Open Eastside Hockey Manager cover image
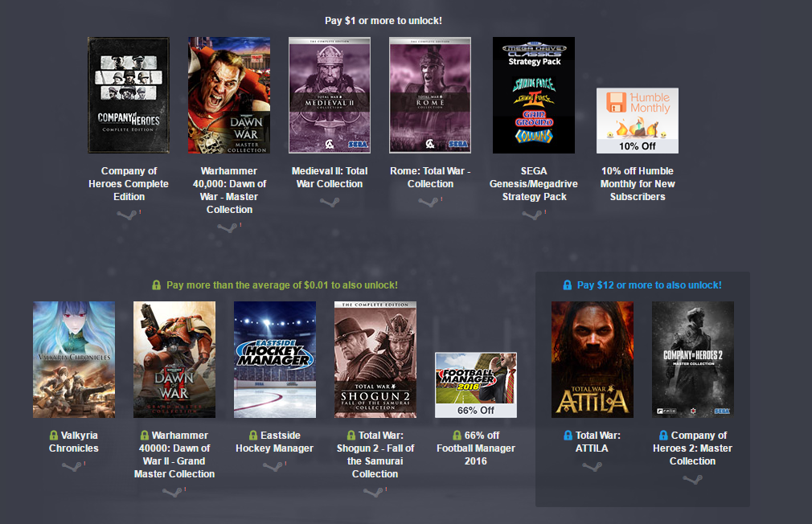The image size is (812, 524). (x=275, y=360)
